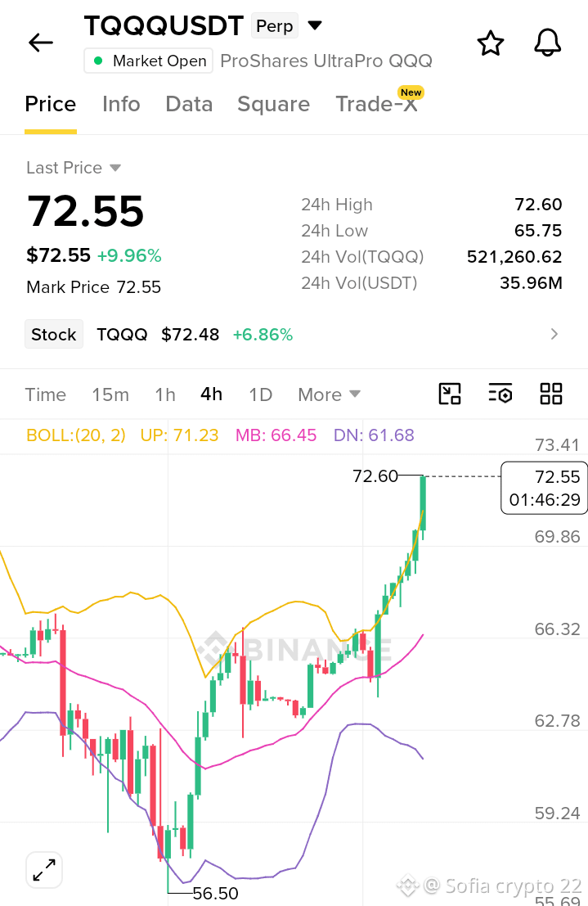
Task: Switch to the Info tab
Action: point(121,104)
